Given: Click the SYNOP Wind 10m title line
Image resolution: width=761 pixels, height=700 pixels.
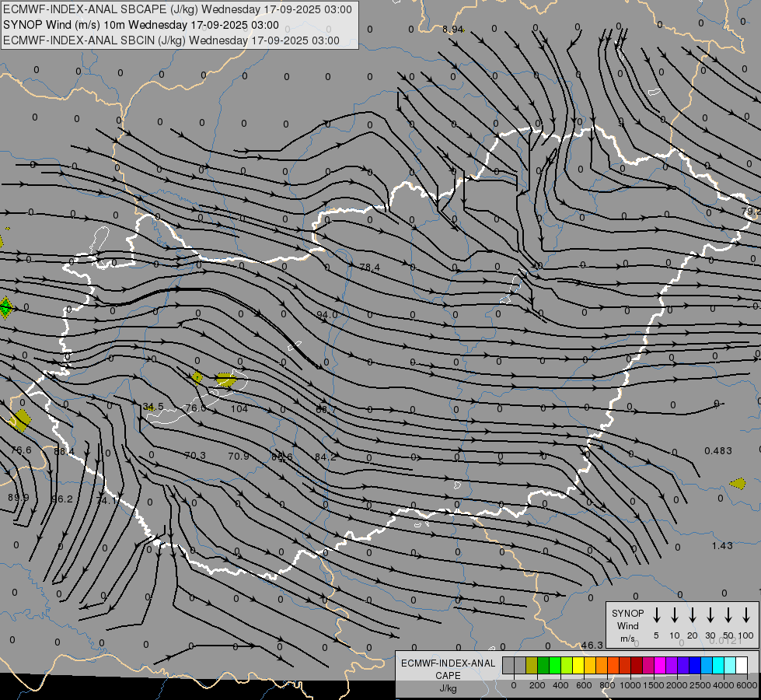Looking at the screenshot, I should [x=141, y=25].
